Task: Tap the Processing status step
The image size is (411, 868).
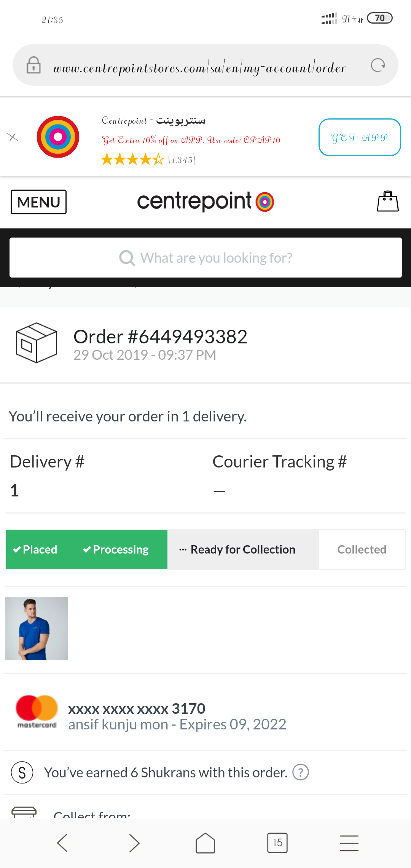Action: pyautogui.click(x=116, y=549)
